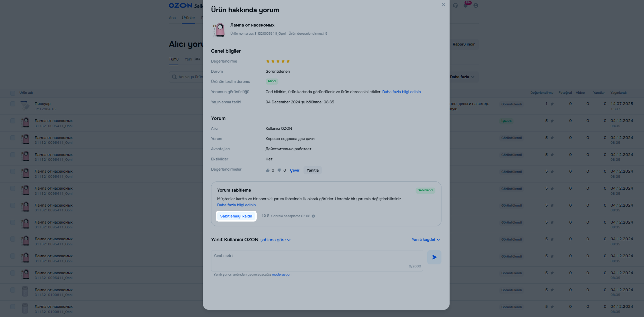The width and height of the screenshot is (644, 317).
Task: Open the Yanıtı kaydet dropdown
Action: click(426, 240)
